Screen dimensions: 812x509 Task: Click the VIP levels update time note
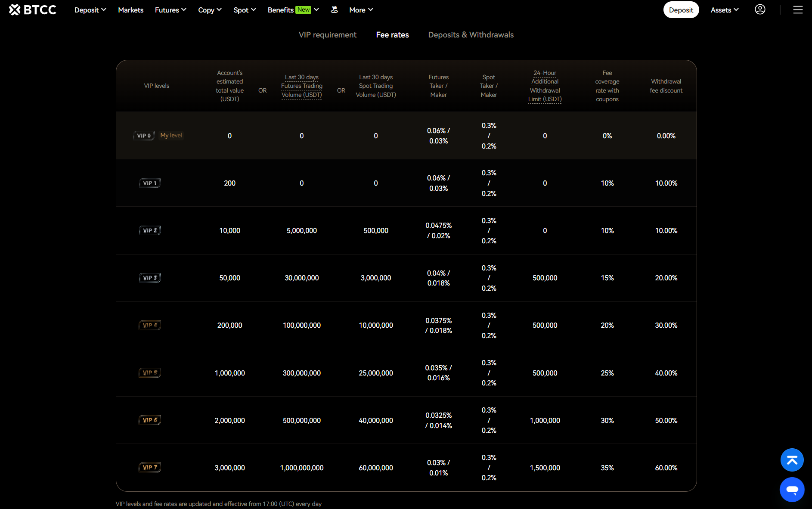point(218,504)
